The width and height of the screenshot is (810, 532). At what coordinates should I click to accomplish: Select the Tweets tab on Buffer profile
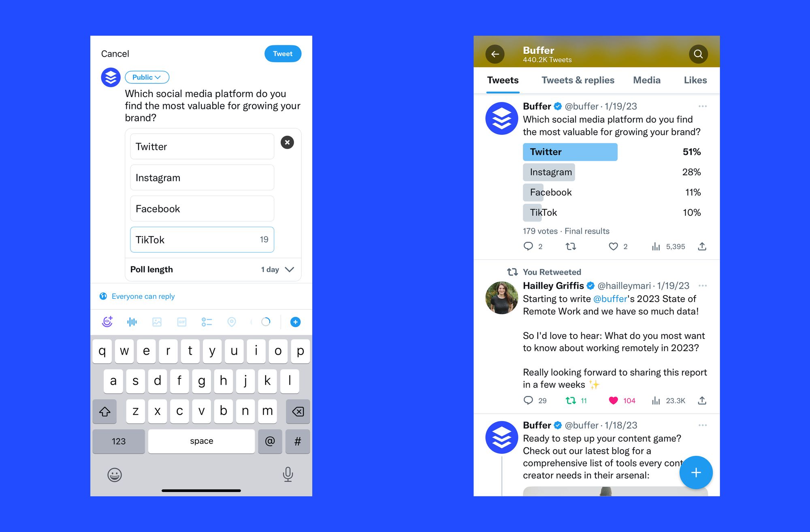503,80
